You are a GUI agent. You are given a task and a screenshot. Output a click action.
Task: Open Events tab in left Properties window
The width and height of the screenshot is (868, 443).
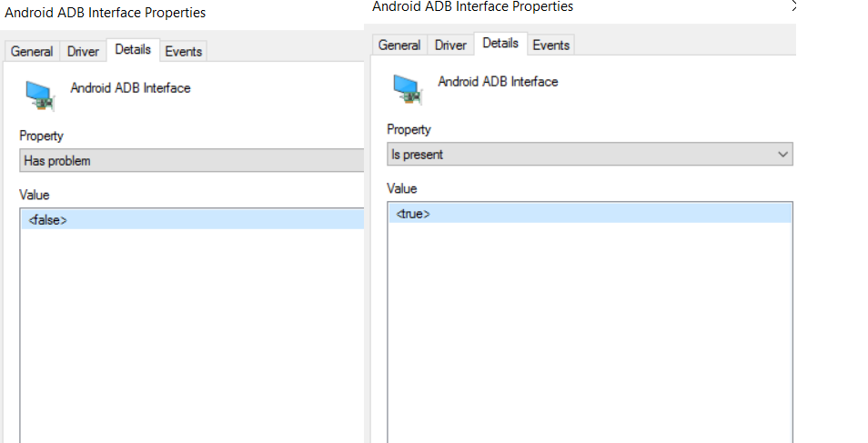(x=183, y=52)
